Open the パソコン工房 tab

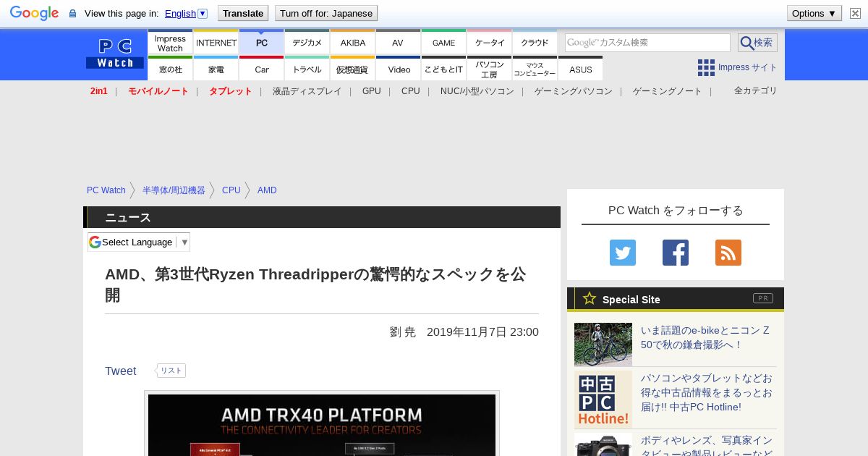[490, 69]
